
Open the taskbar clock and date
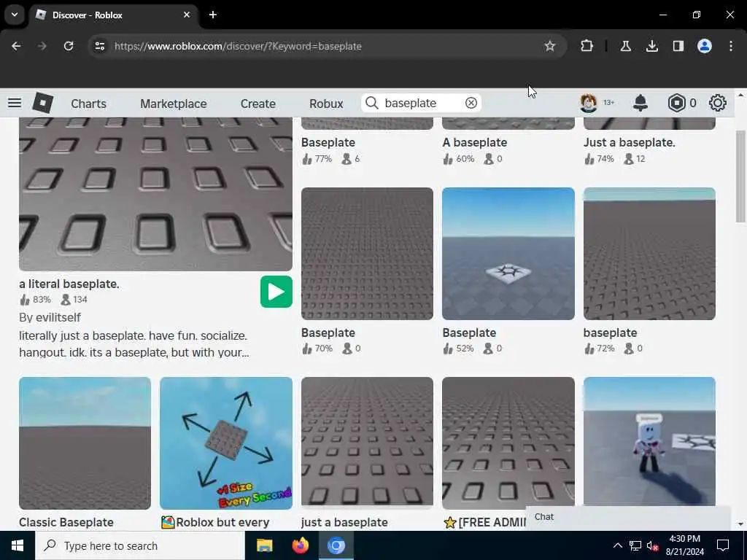[684, 545]
